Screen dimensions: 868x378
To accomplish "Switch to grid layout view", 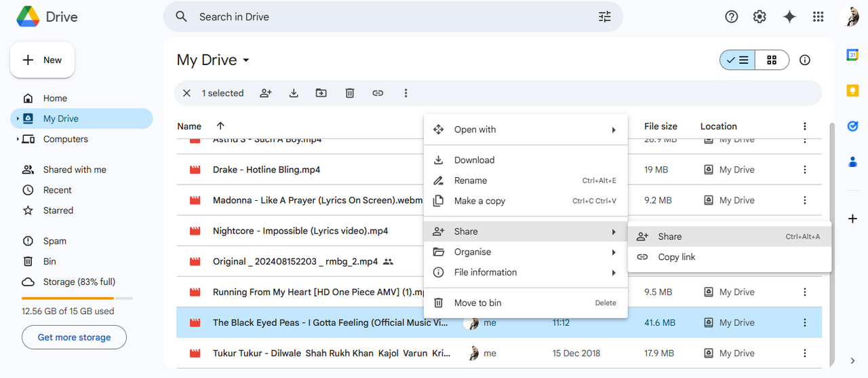I will 772,60.
